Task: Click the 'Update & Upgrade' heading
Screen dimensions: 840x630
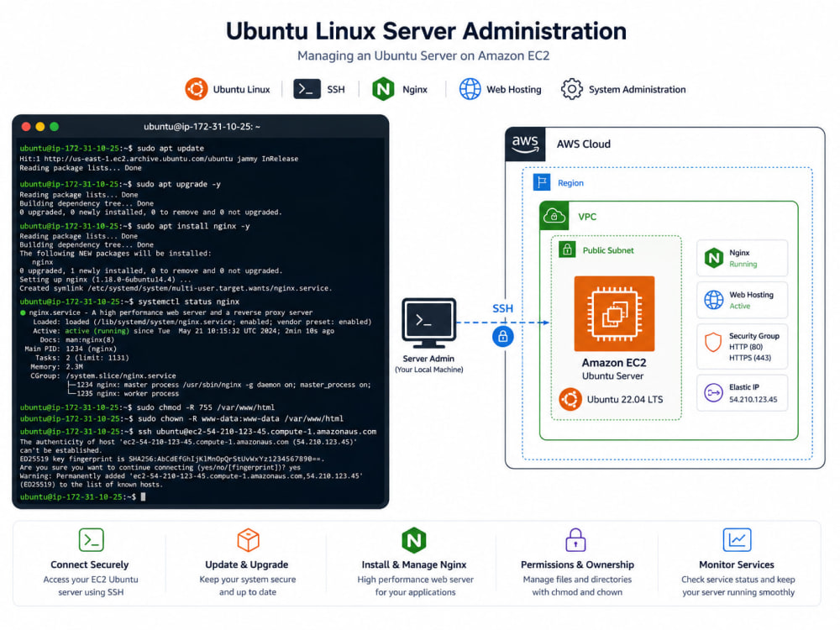Action: pyautogui.click(x=247, y=564)
